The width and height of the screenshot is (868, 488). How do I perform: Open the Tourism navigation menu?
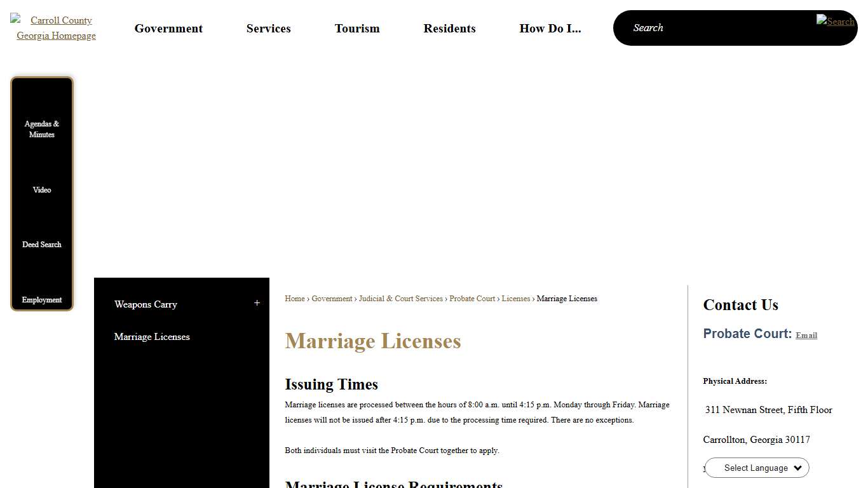[x=356, y=28]
